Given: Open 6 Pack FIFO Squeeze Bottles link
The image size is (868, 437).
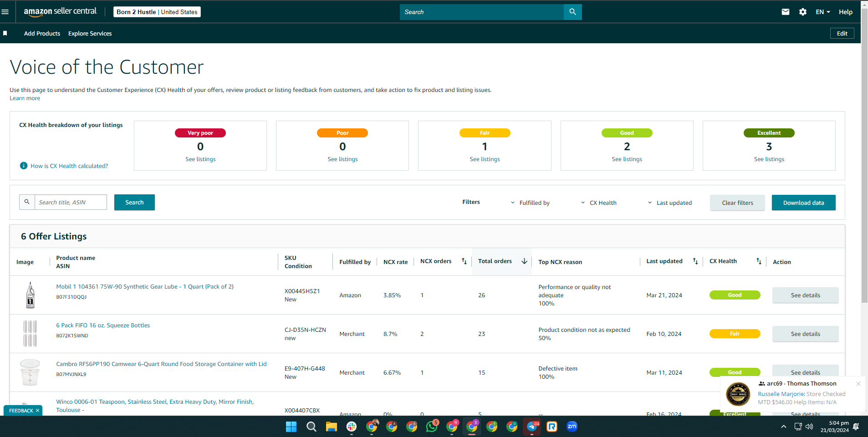Looking at the screenshot, I should coord(103,325).
